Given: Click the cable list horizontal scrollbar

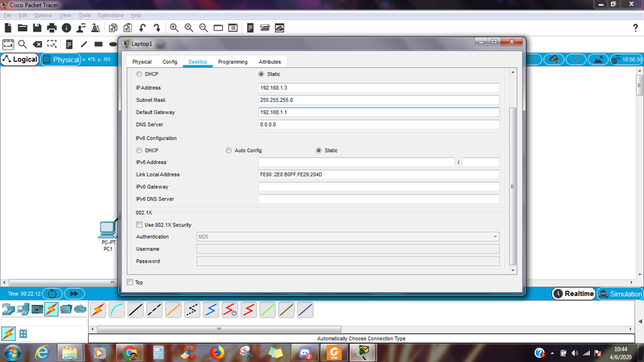Looking at the screenshot, I should point(219,329).
